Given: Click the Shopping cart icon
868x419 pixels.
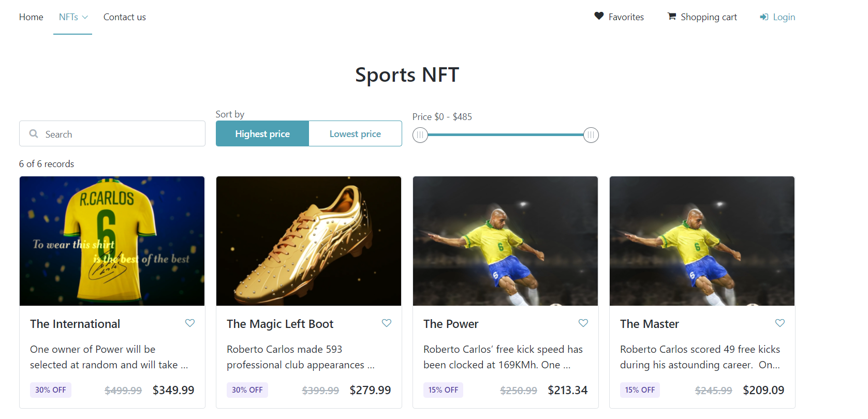Looking at the screenshot, I should pos(672,17).
